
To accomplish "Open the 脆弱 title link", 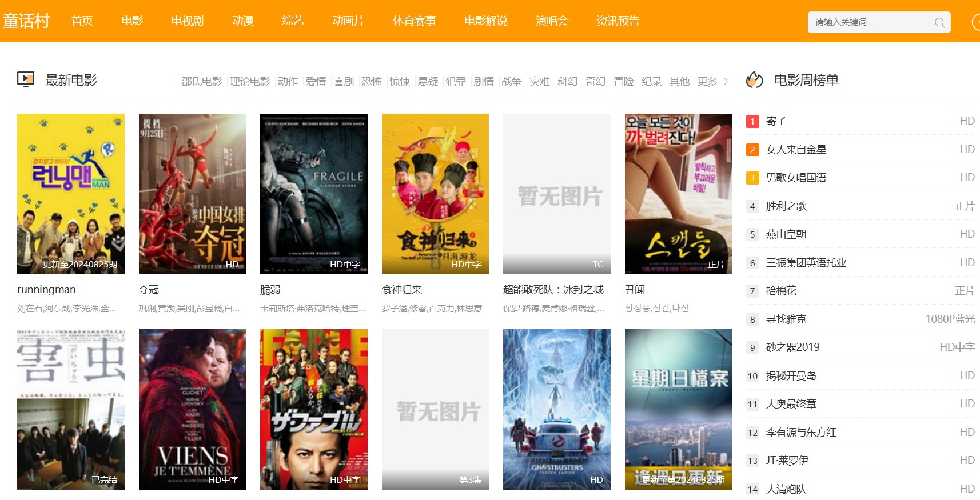I will point(270,290).
